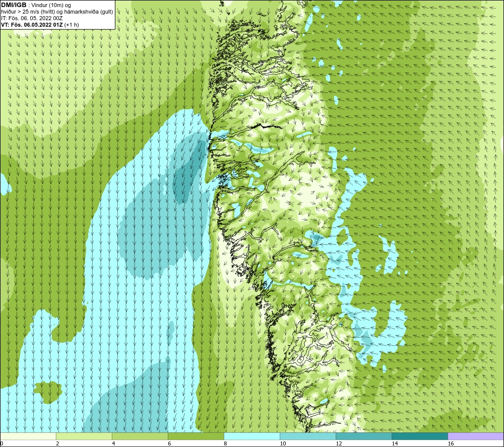504x447 pixels.
Task: Click the pale cream 0–2 m/s legend swatch
Action: [x=28, y=436]
